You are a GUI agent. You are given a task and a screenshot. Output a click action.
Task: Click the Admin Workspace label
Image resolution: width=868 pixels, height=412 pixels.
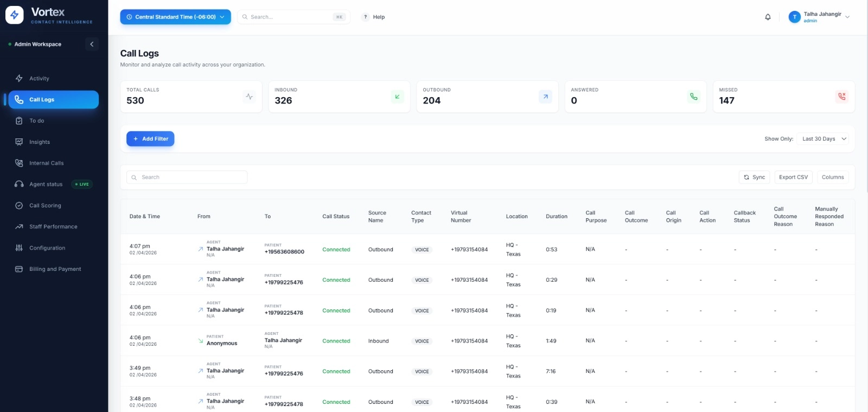click(38, 44)
